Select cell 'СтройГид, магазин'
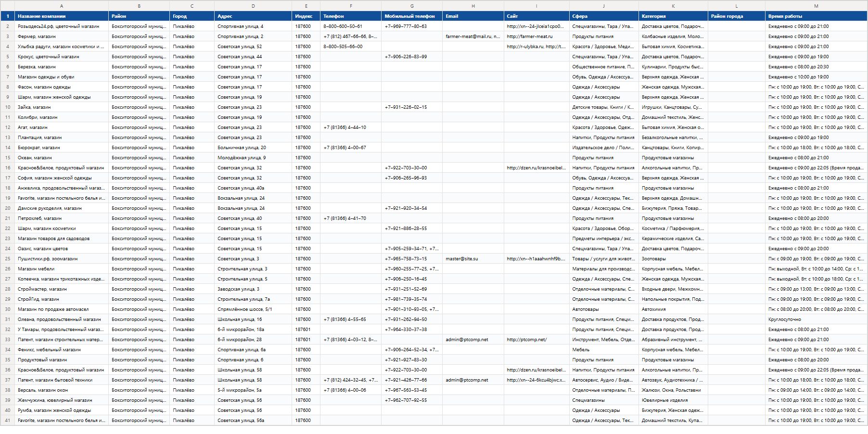This screenshot has height=434, width=868. click(62, 299)
